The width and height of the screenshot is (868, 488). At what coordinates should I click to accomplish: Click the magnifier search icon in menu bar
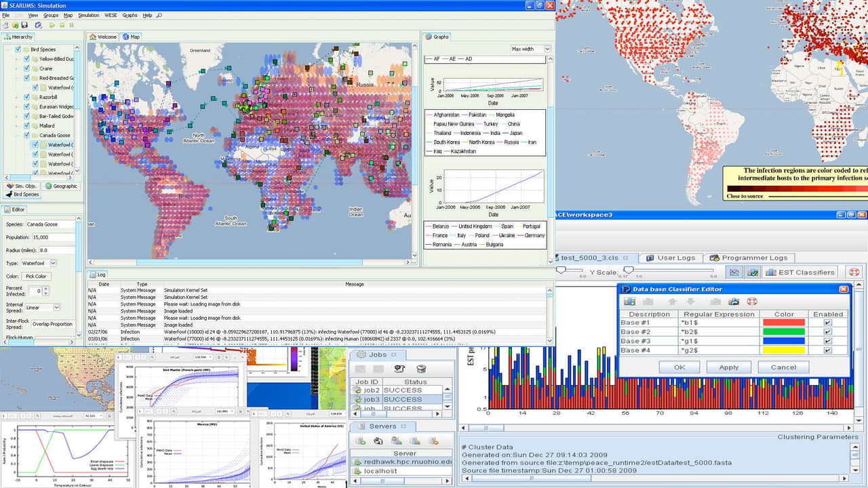pos(159,15)
